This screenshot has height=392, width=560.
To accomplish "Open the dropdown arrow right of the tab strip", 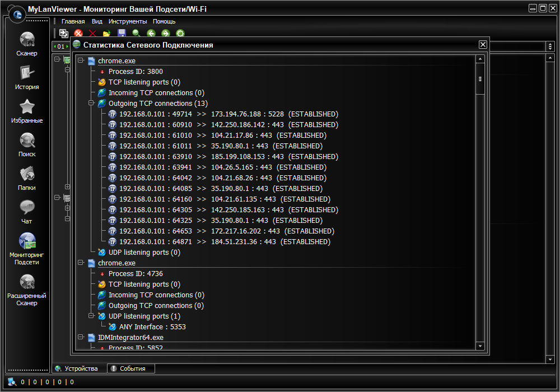I will point(550,46).
